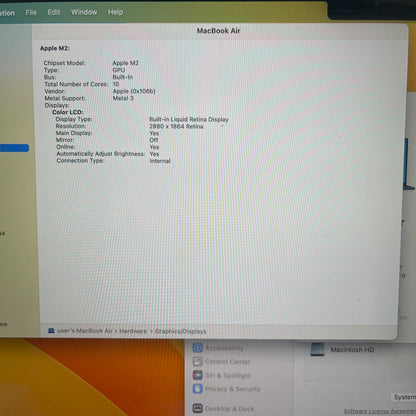Open the File menu
The image size is (416, 416).
(31, 12)
